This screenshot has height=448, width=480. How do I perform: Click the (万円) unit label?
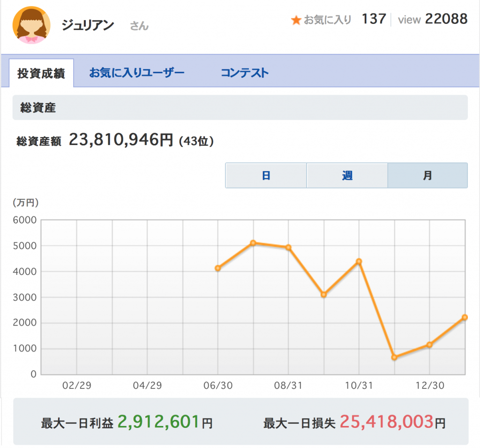click(25, 203)
